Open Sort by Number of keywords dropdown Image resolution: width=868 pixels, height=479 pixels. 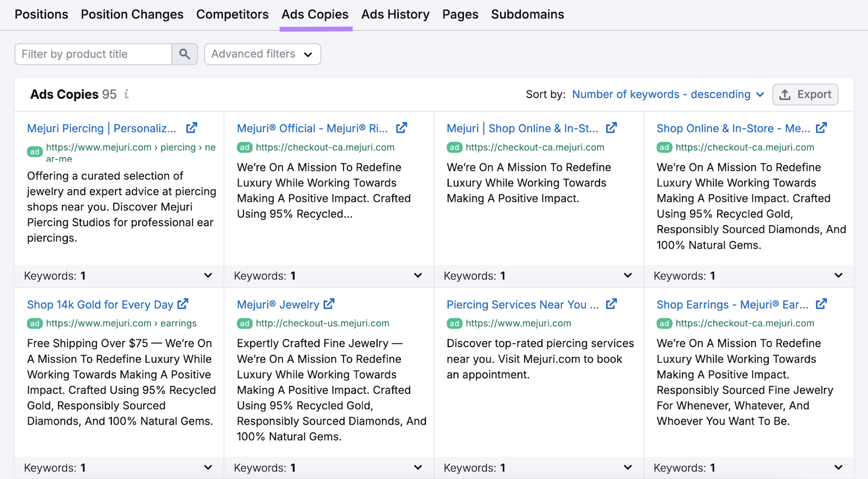click(x=668, y=94)
